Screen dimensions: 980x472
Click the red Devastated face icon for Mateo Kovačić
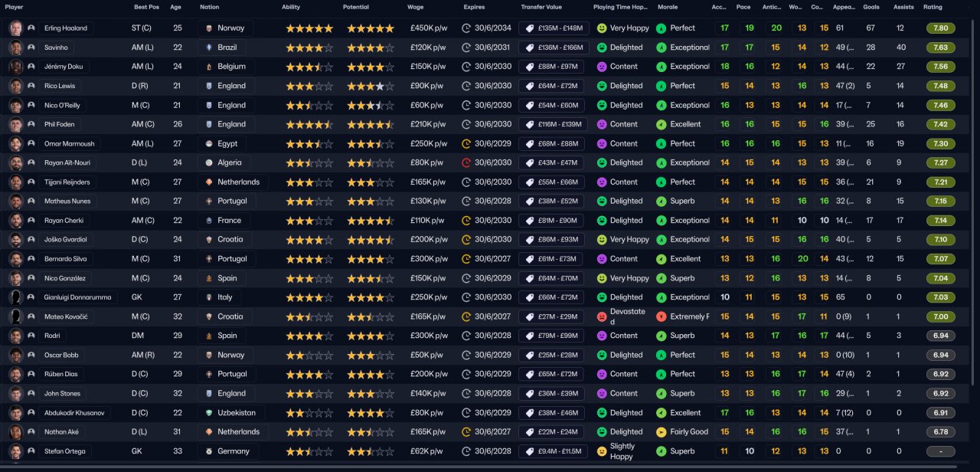tap(602, 316)
